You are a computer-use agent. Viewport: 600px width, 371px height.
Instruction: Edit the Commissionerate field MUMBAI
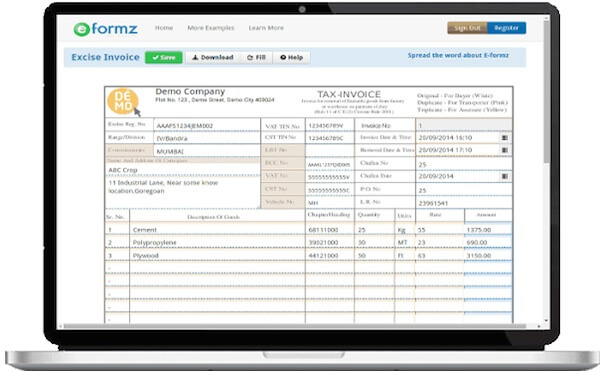click(x=207, y=151)
